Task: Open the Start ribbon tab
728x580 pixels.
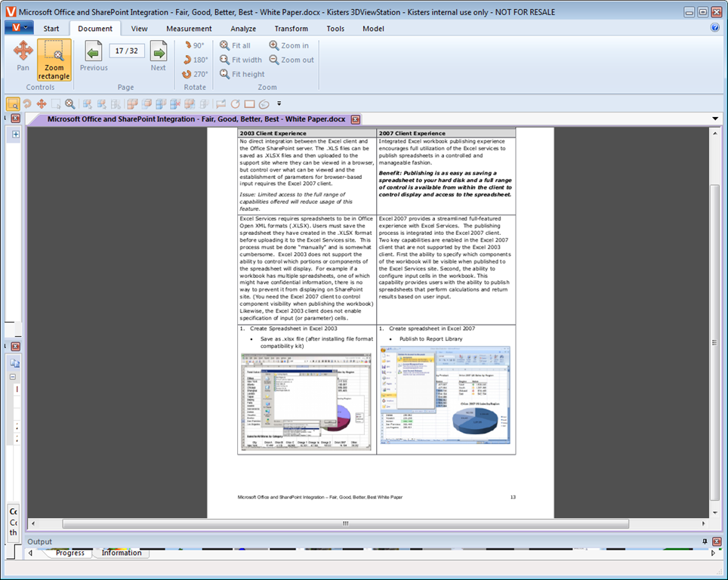Action: point(51,29)
